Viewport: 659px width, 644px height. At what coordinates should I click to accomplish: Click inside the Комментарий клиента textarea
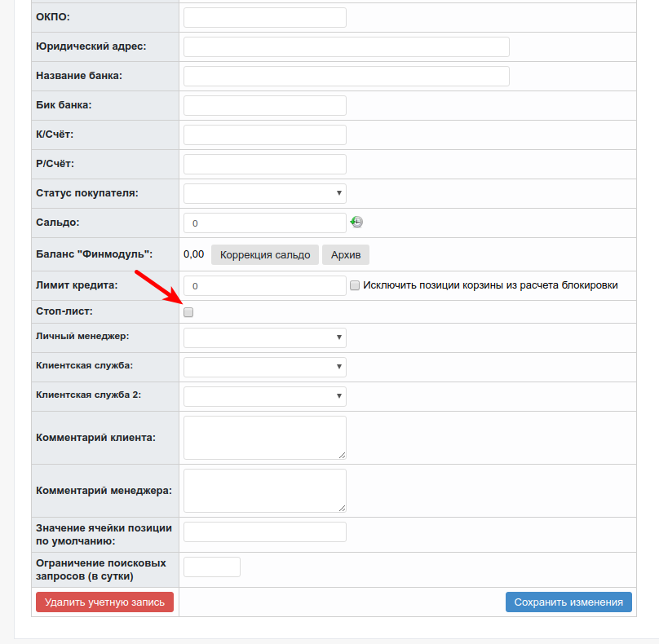264,436
